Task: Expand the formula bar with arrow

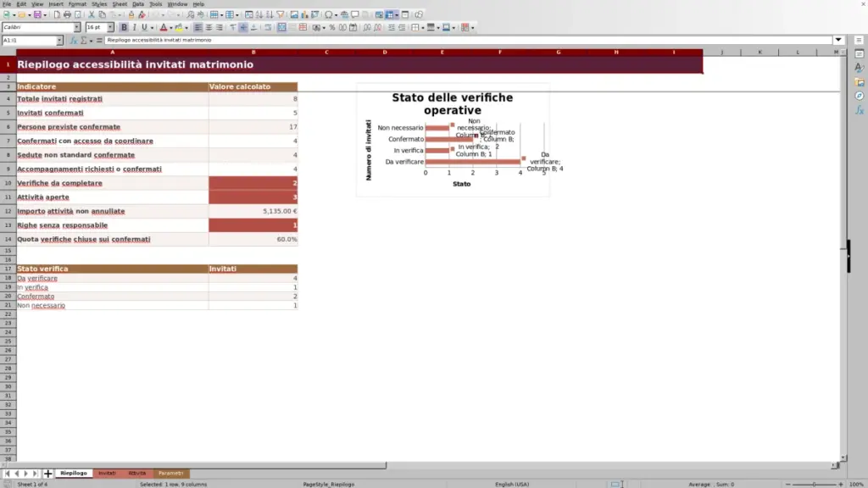Action: pos(838,40)
